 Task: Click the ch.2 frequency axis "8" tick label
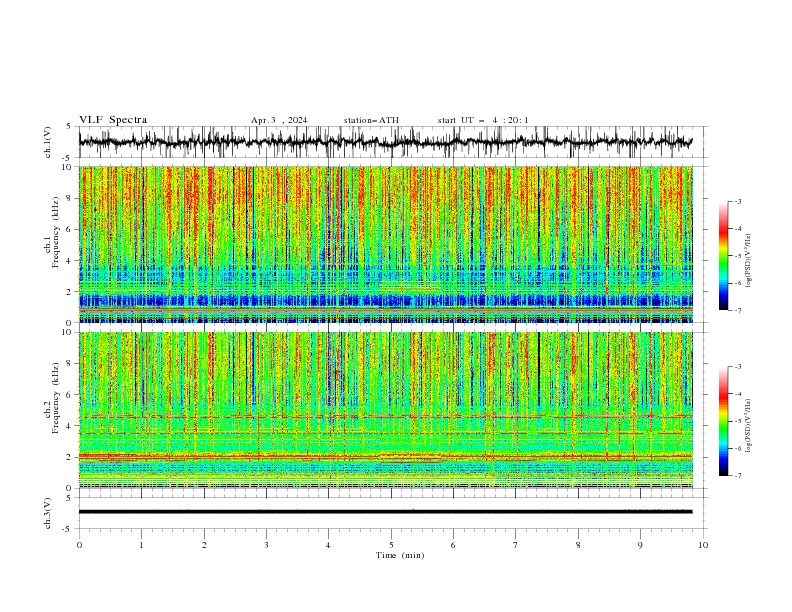[x=71, y=363]
